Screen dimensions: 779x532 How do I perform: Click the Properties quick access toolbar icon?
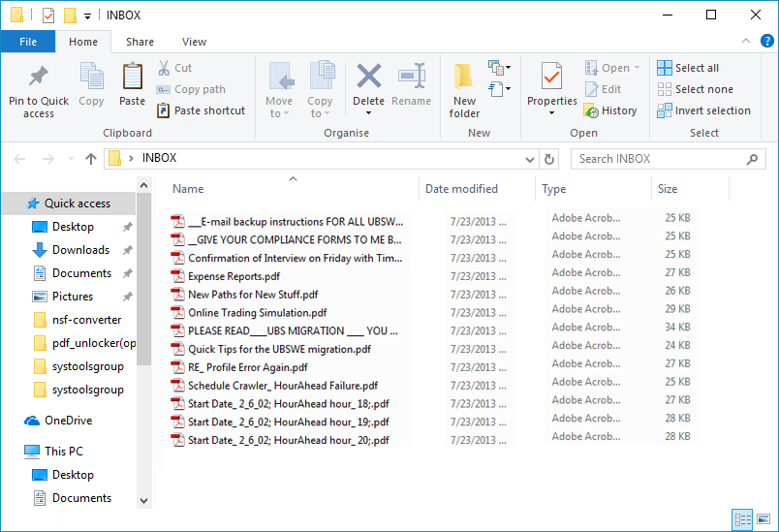pos(48,16)
